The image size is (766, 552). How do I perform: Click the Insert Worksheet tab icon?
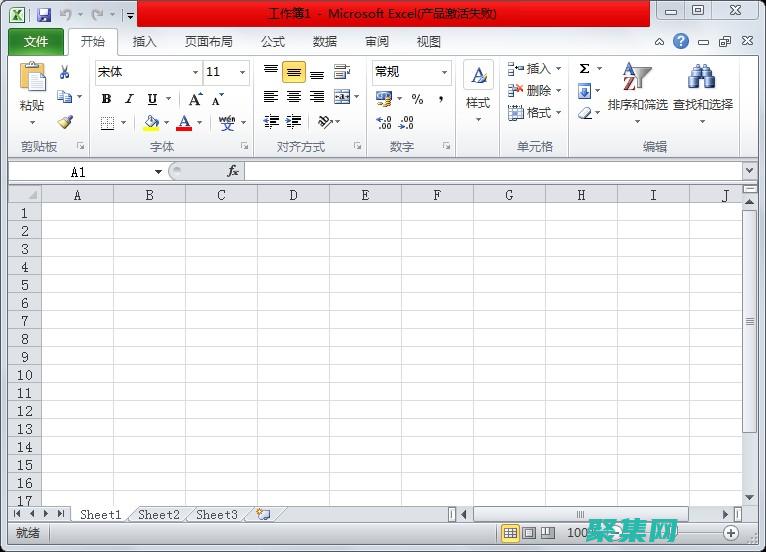tap(263, 514)
